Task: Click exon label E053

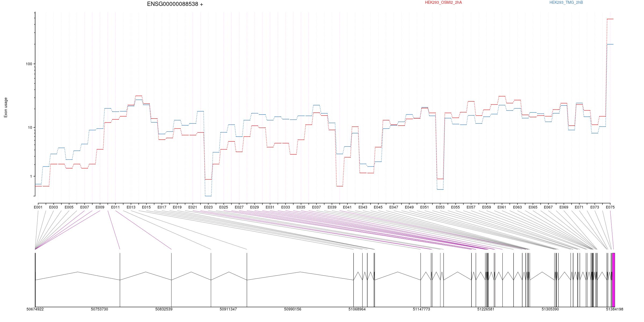Action: tap(440, 207)
